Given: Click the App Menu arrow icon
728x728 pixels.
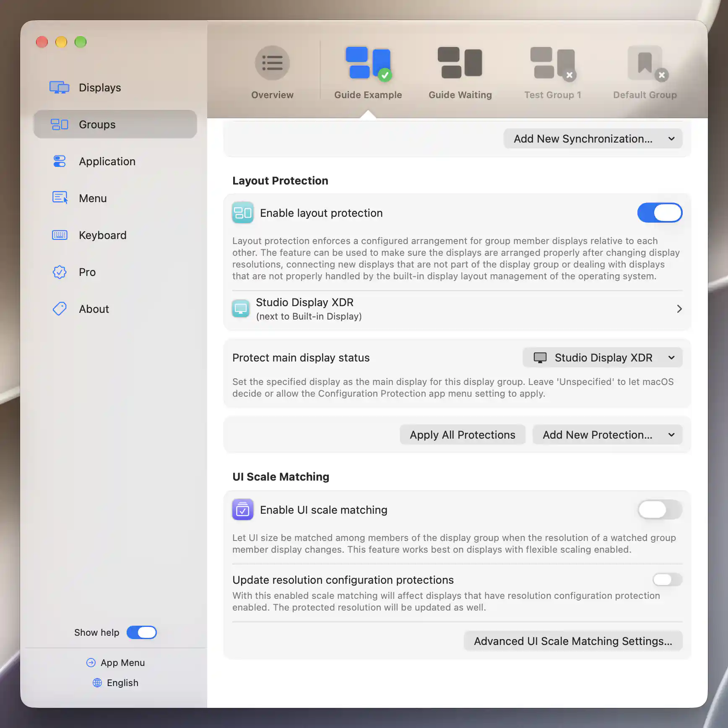Looking at the screenshot, I should [91, 663].
